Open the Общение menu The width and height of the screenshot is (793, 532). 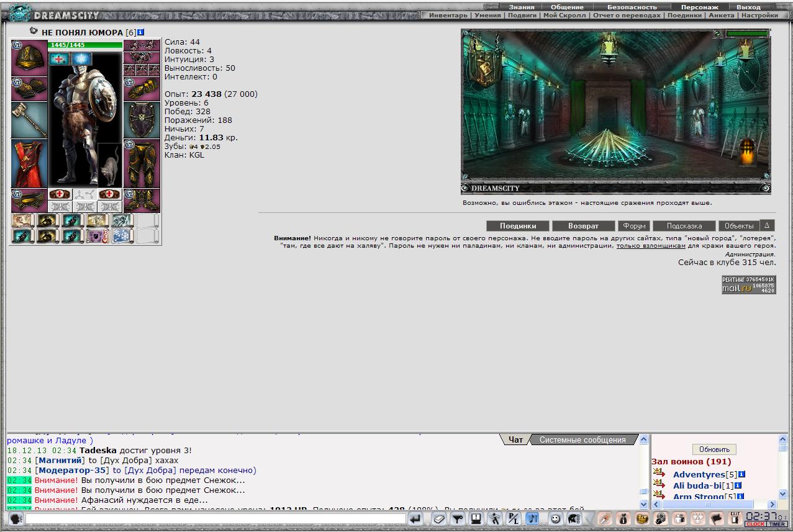pyautogui.click(x=567, y=7)
